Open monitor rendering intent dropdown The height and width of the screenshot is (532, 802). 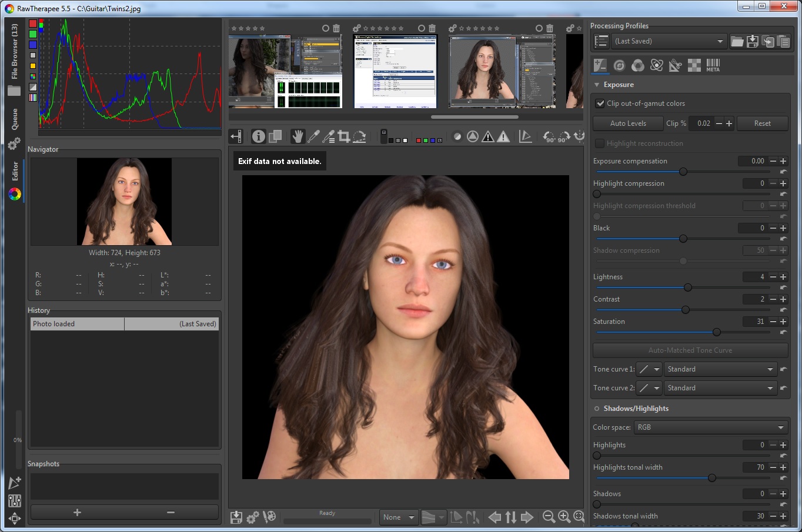click(x=434, y=517)
